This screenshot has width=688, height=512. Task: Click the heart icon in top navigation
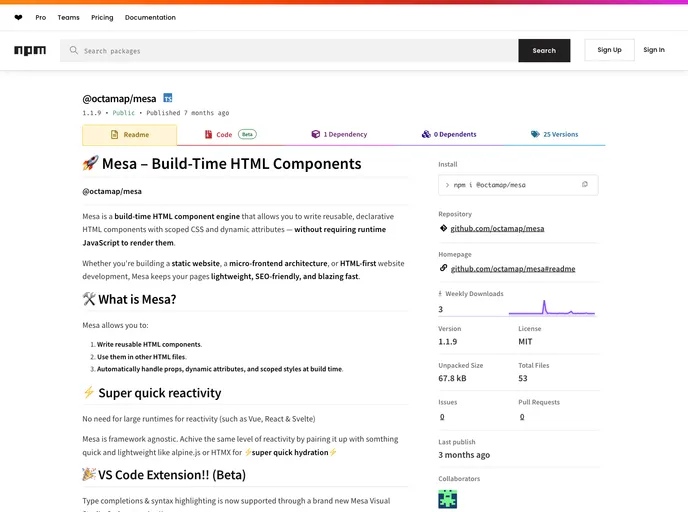tap(18, 18)
